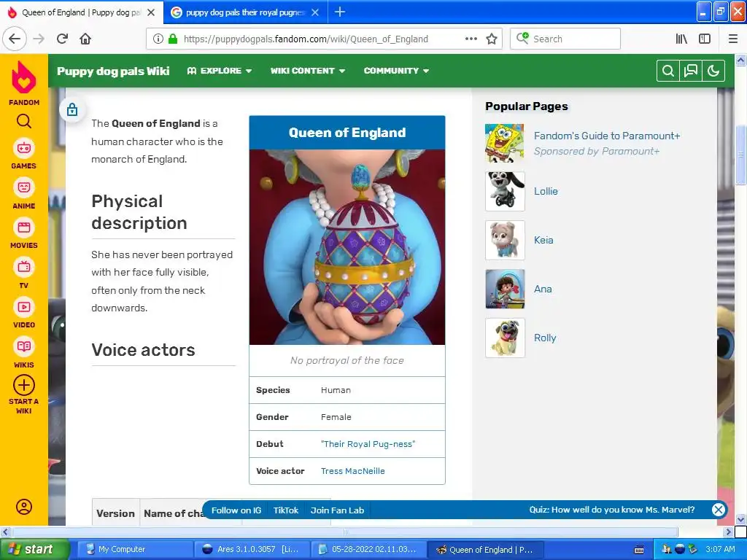Expand the Explore dropdown menu
This screenshot has height=560, width=747.
pos(219,71)
